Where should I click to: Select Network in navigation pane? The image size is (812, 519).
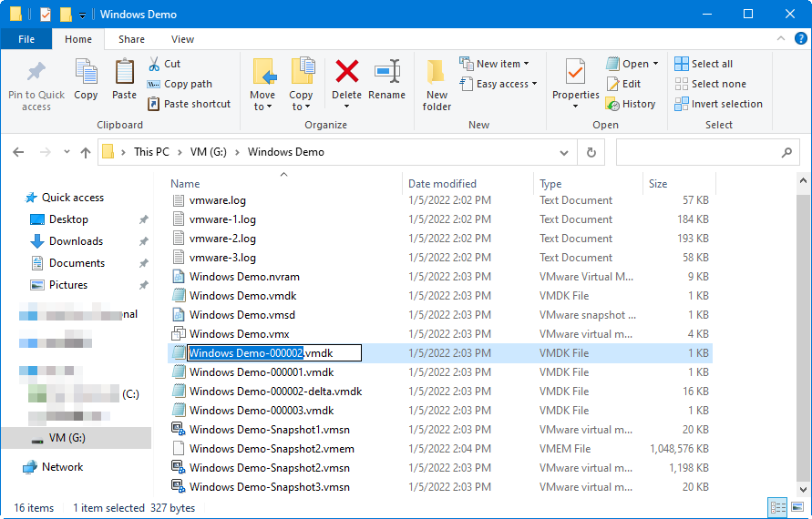pyautogui.click(x=62, y=467)
